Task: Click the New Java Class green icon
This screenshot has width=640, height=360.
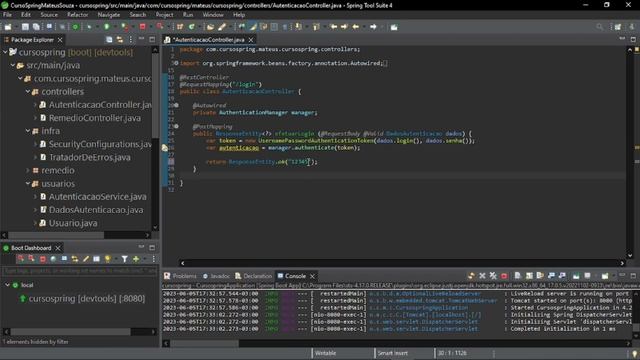Action: 191,27
